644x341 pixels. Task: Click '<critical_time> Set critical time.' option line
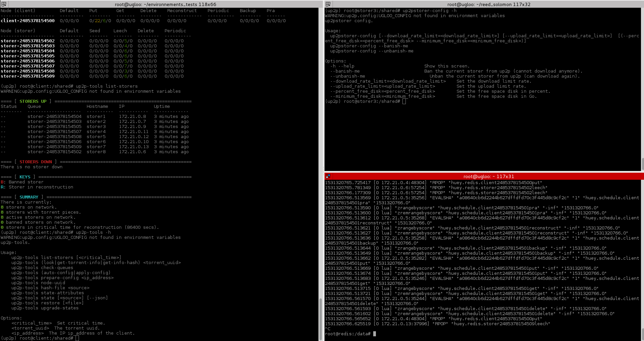(58, 323)
